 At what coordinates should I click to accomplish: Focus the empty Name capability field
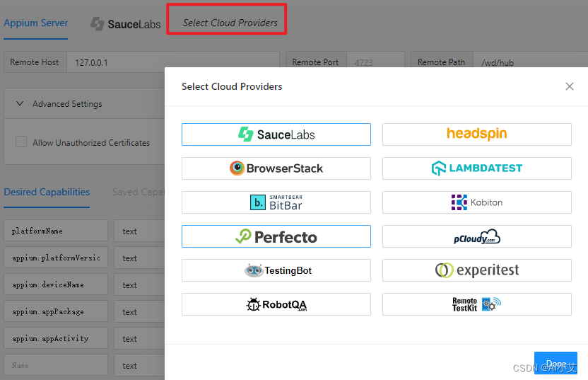point(56,365)
